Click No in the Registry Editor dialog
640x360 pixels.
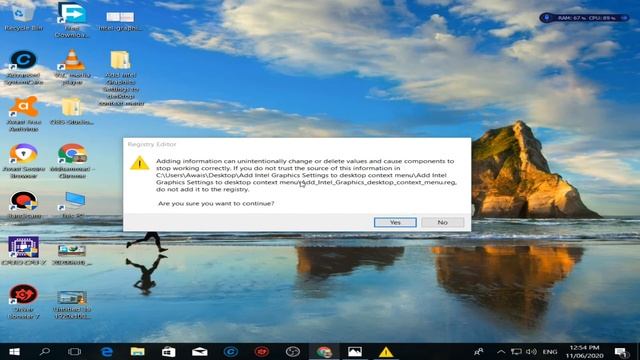[442, 222]
